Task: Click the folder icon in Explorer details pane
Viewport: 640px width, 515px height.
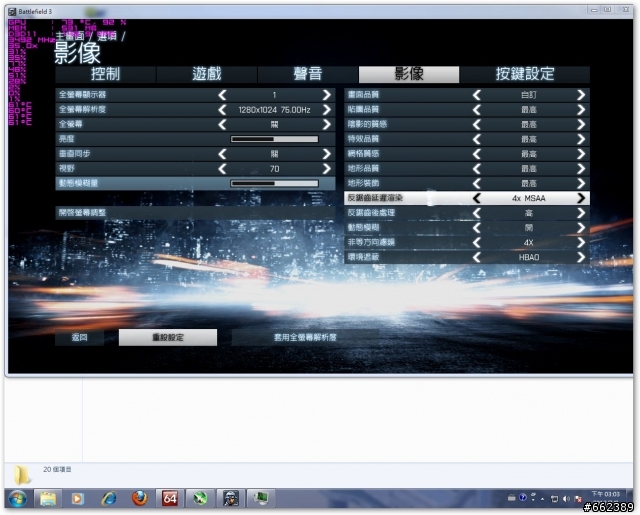Action: pos(22,475)
